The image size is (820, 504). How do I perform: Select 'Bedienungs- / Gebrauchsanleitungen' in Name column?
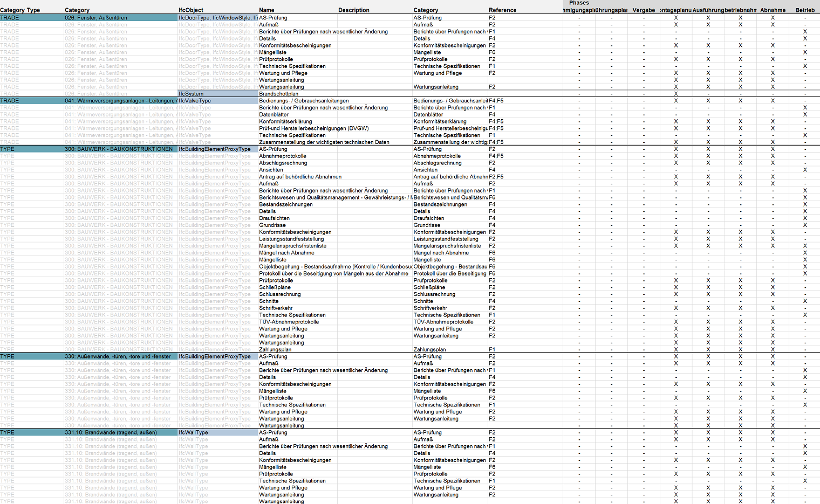pos(304,101)
